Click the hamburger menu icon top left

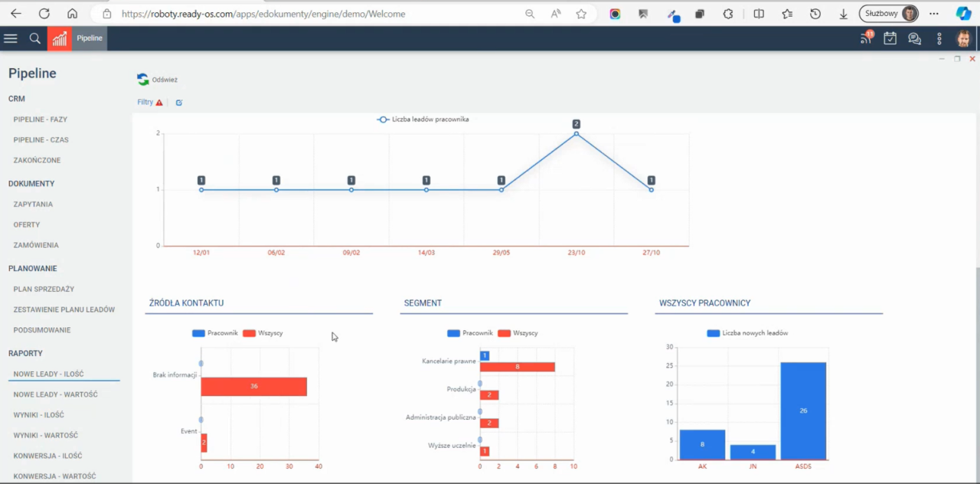click(10, 38)
